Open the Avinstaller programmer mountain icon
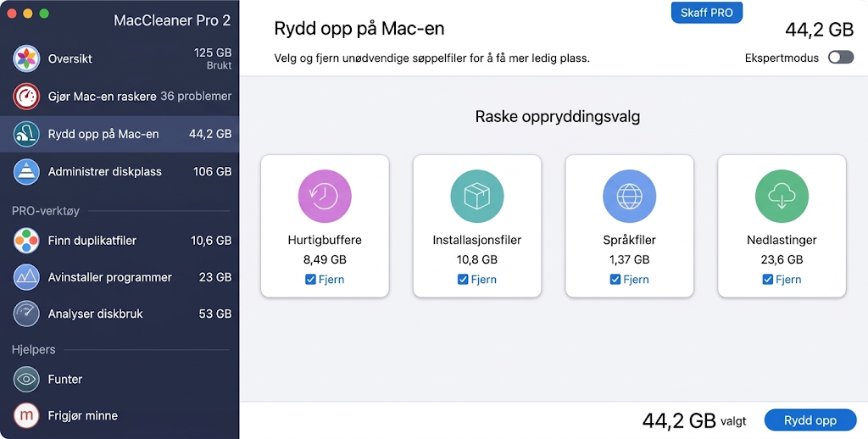The height and width of the screenshot is (439, 868). point(26,277)
